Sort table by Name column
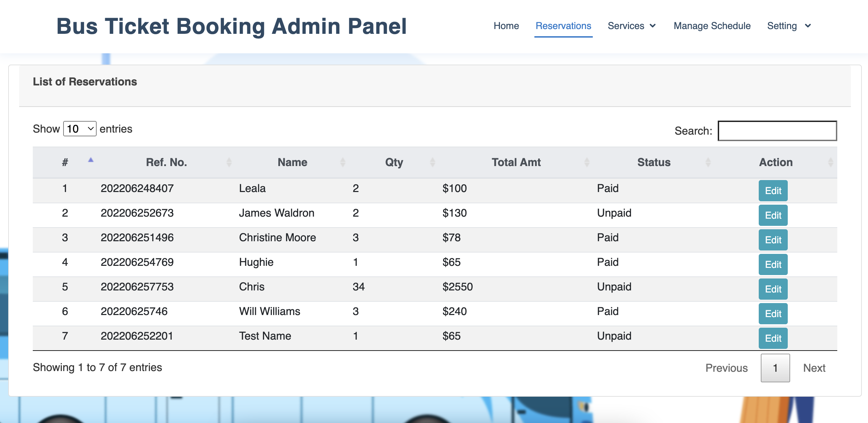Screen dimensions: 868x423 (292, 162)
